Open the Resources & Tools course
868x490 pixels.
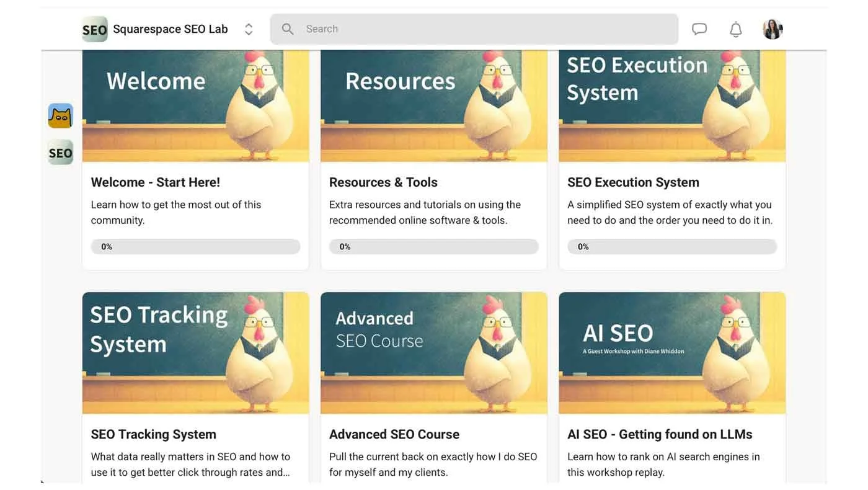(x=383, y=182)
